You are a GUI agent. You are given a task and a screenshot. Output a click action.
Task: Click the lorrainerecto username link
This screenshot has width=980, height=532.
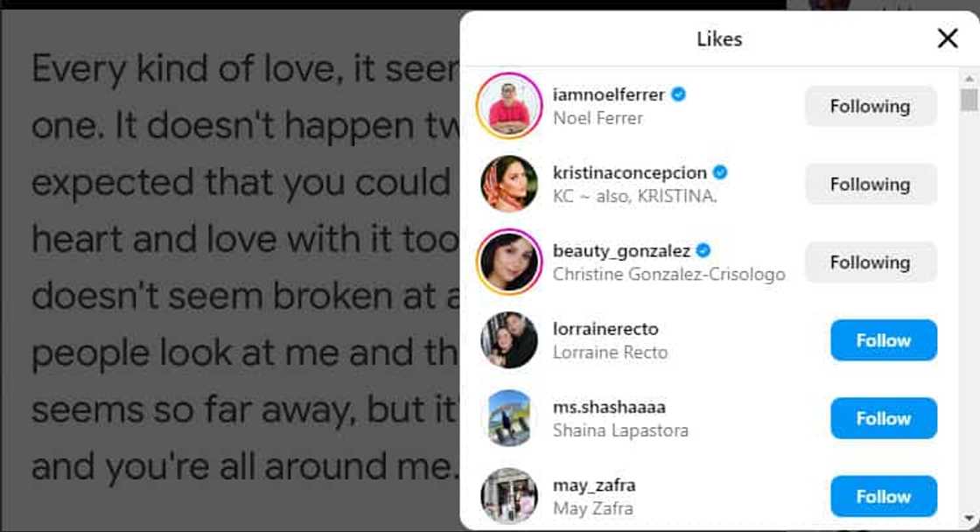pyautogui.click(x=605, y=329)
